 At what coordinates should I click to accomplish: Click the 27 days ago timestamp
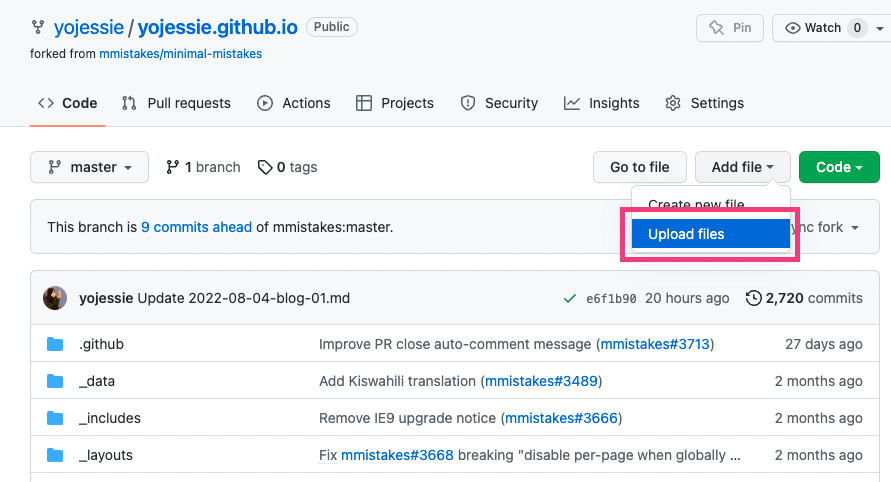824,344
